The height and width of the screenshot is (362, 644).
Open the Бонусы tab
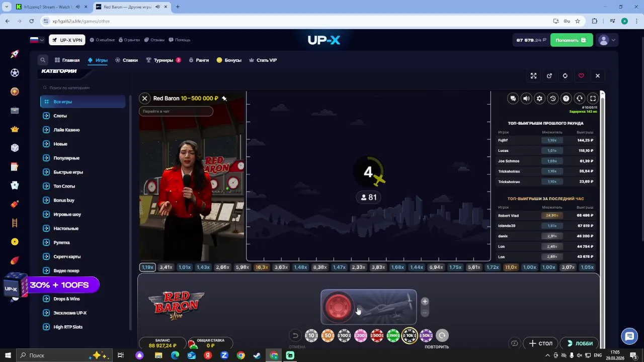(229, 60)
